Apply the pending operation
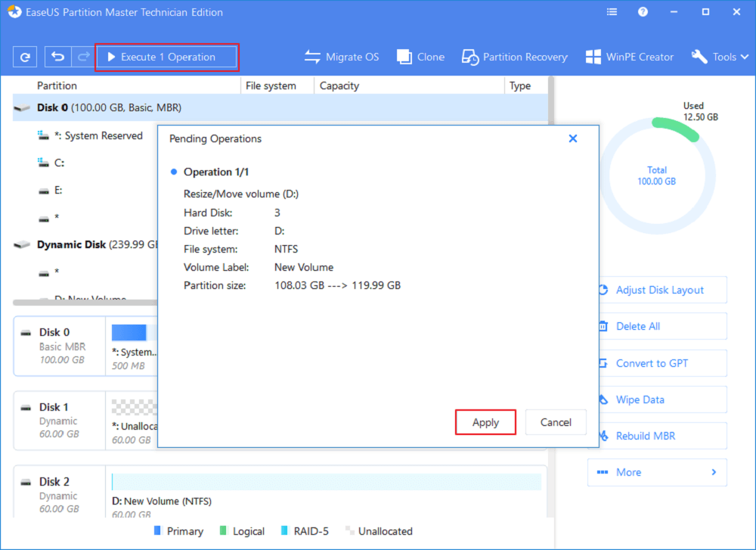 [x=485, y=423]
